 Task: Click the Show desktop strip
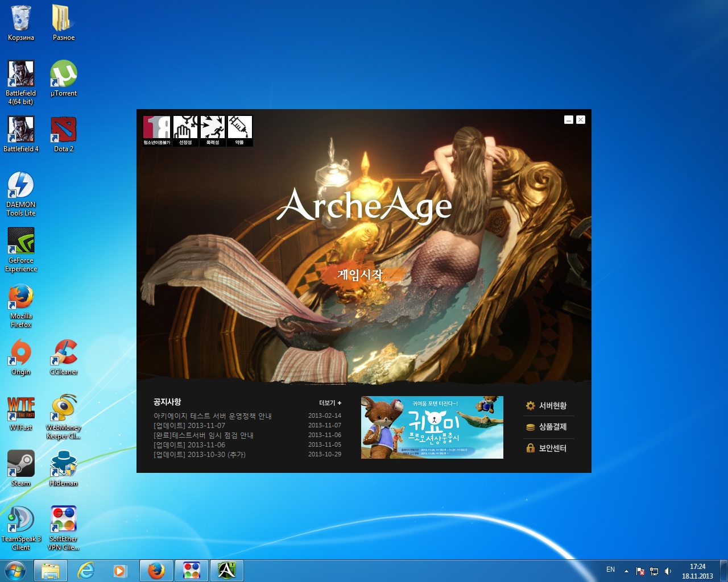click(x=723, y=571)
